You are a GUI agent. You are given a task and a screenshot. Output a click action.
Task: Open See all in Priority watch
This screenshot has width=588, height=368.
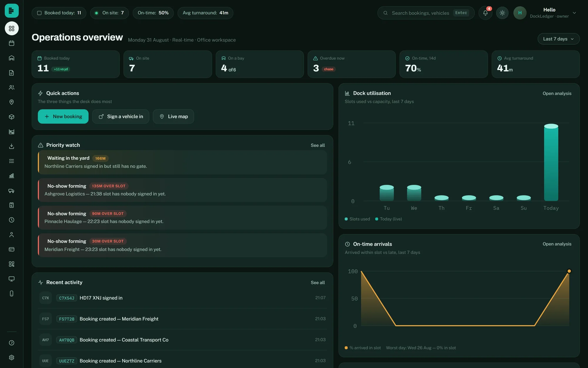tap(318, 145)
